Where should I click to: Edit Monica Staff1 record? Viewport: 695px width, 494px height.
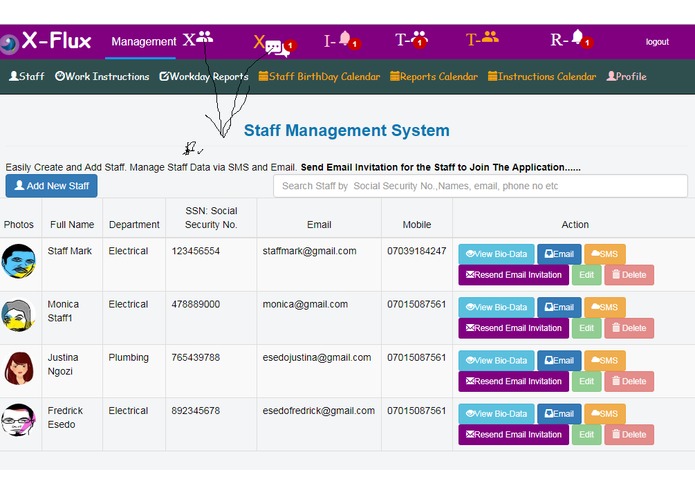[x=586, y=328]
